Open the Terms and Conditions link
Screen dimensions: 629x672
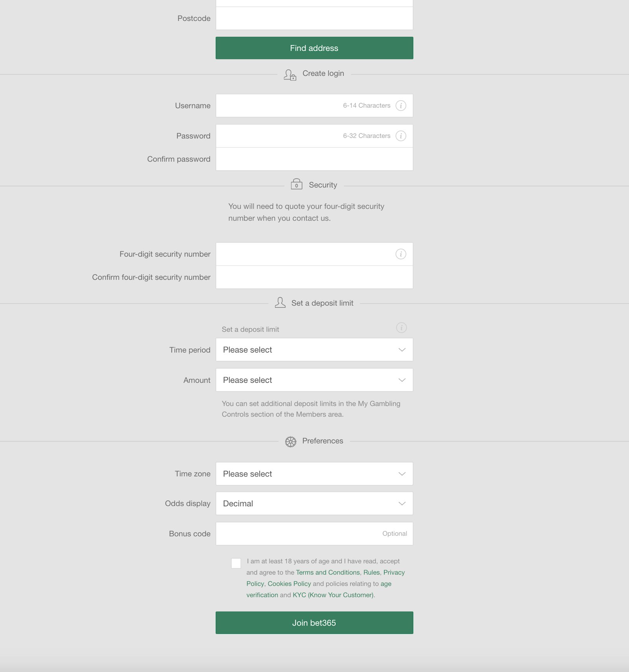pyautogui.click(x=328, y=573)
